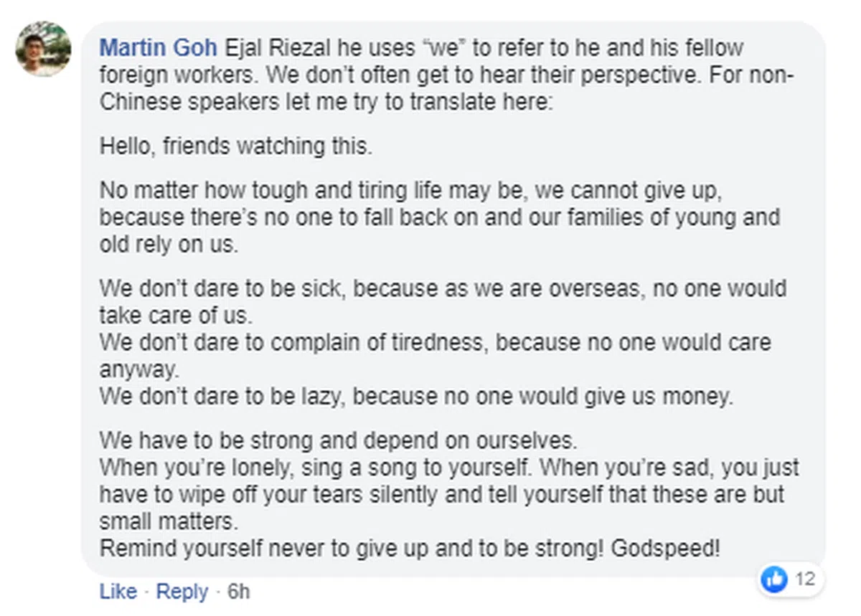Show who reacted via the 12 count
The image size is (861, 616).
805,579
